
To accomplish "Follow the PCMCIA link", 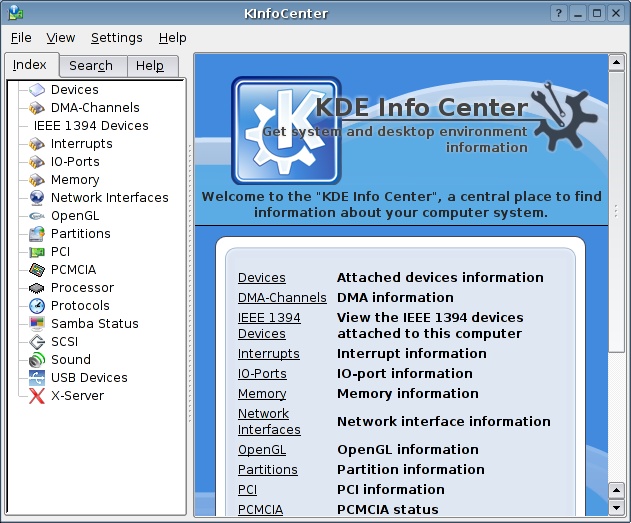I will click(260, 509).
